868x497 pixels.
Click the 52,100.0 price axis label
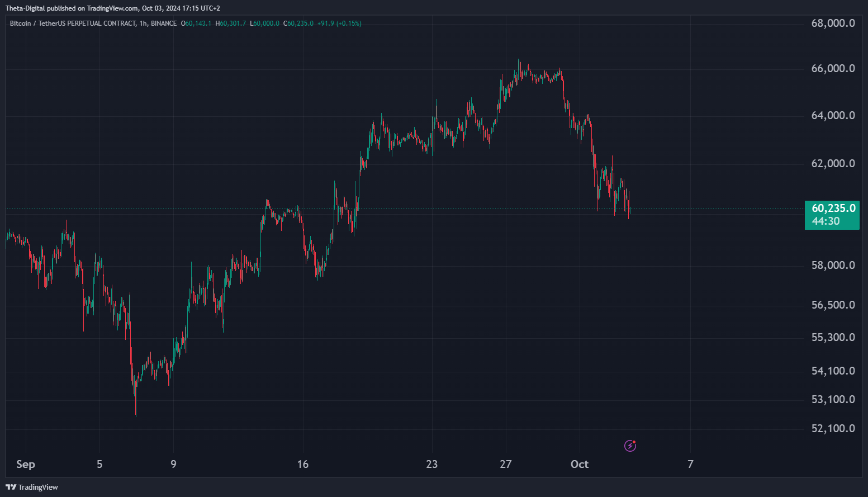click(833, 429)
